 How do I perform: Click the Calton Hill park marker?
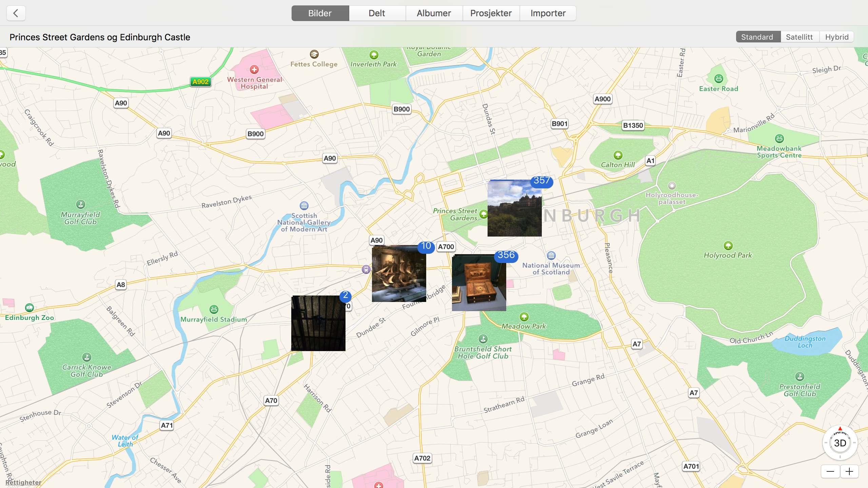(618, 155)
